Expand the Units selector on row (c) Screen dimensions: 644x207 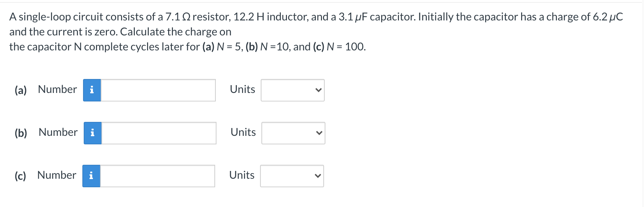pos(292,176)
